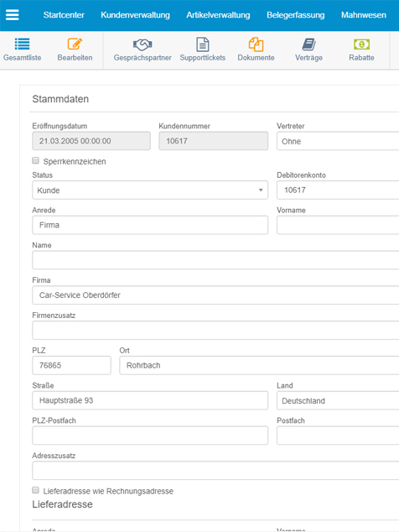Viewport: 399px width, 532px height.
Task: Click the Straße field with Hauptstraße 93
Action: tap(150, 400)
